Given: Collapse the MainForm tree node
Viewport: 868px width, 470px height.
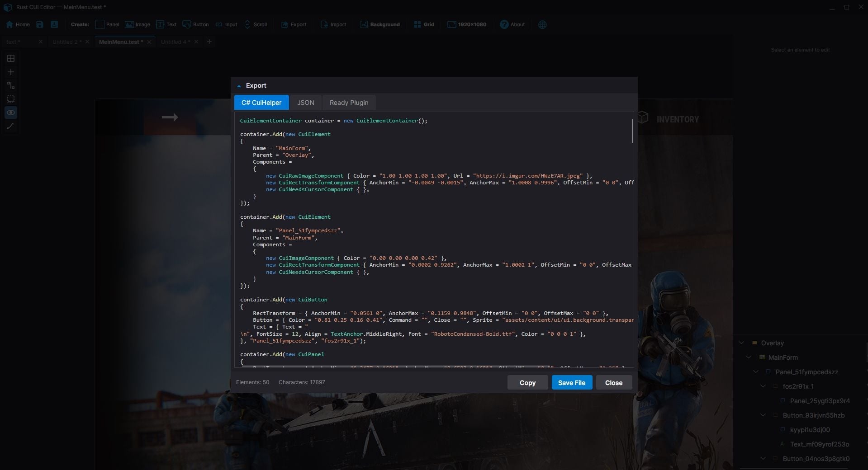Looking at the screenshot, I should coord(749,357).
